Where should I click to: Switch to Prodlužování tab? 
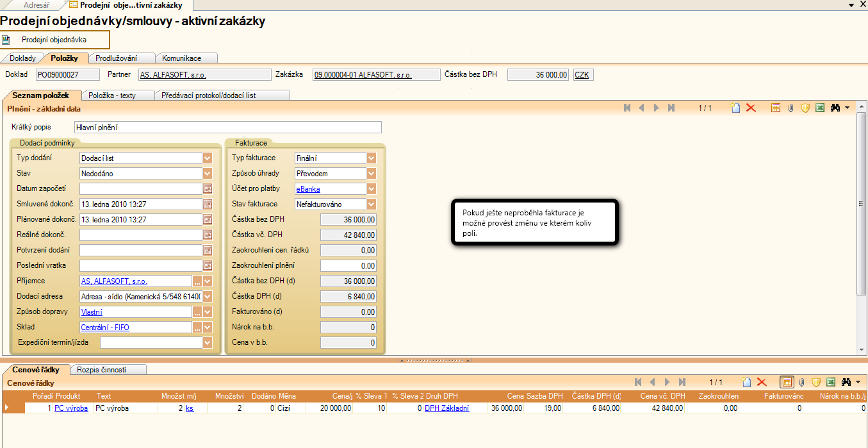(x=122, y=58)
